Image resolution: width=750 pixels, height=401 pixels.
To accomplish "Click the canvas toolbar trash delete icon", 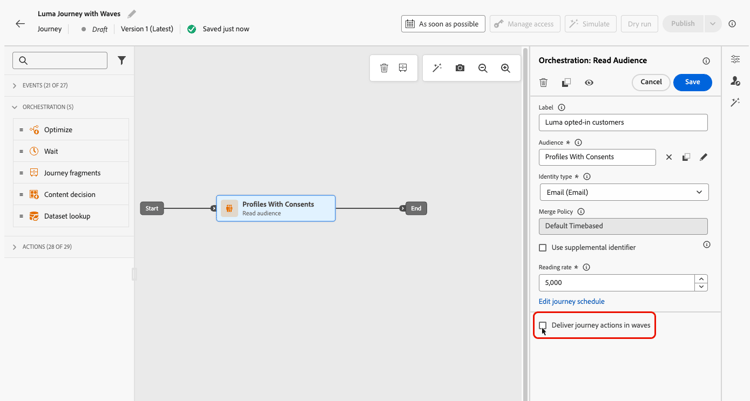I will coord(384,68).
